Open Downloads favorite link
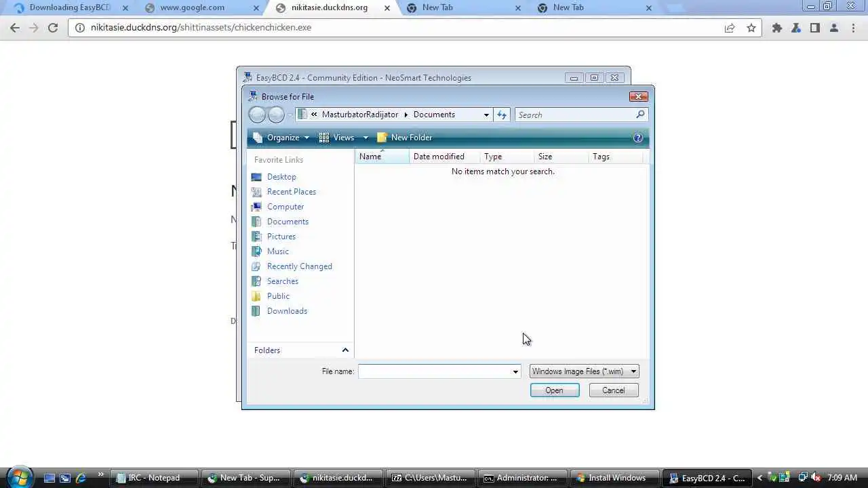The image size is (868, 488). [x=287, y=311]
